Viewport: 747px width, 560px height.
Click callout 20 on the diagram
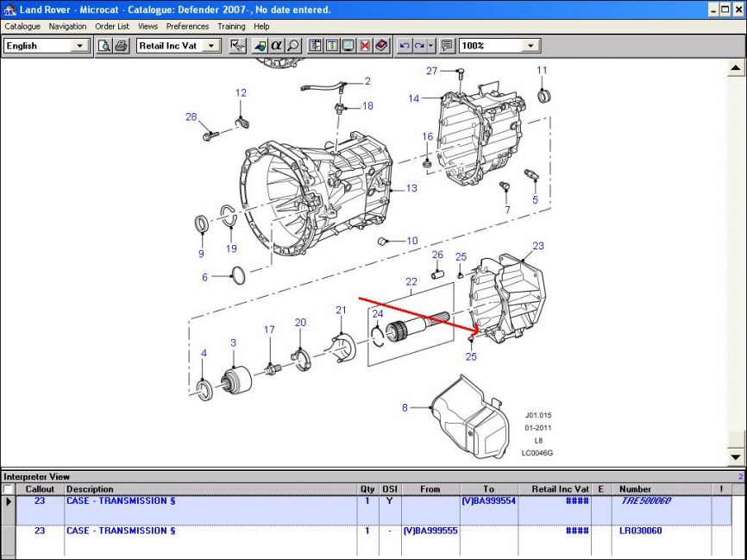300,323
